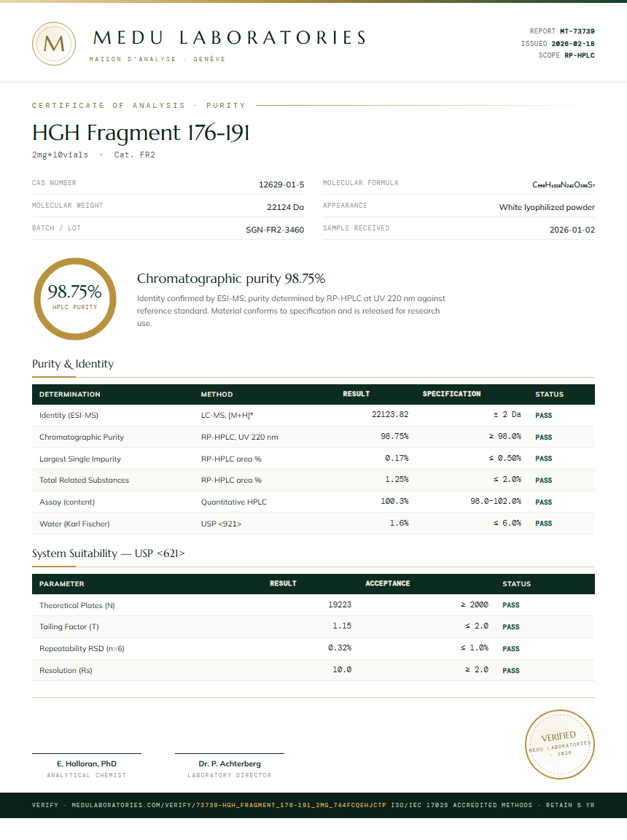Click the Cat. FR2 catalog text

pyautogui.click(x=134, y=155)
